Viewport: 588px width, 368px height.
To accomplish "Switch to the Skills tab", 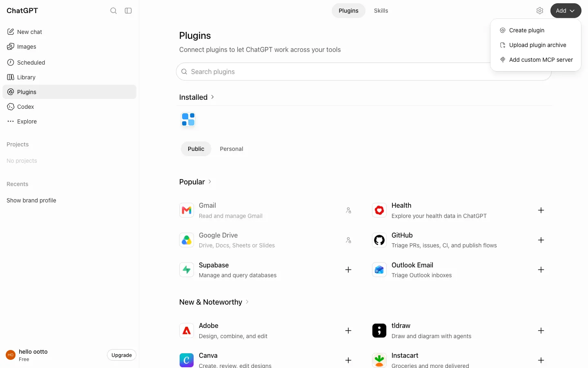I will [x=381, y=11].
